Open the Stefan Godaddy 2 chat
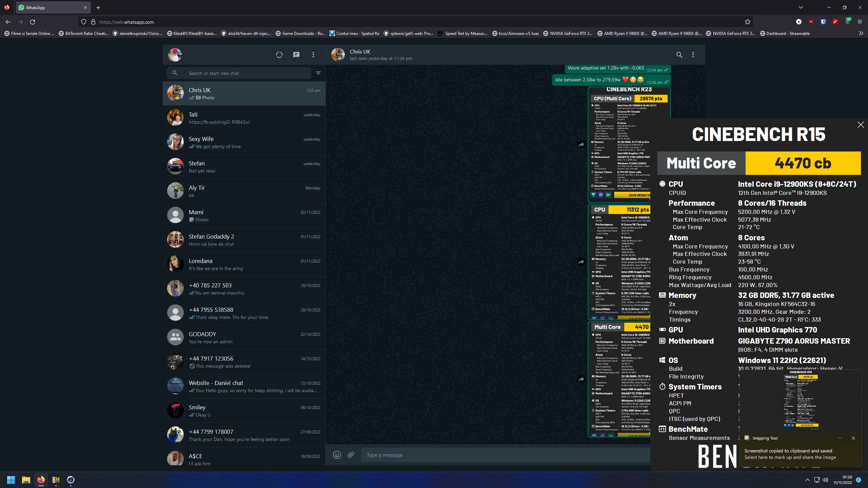868x488 pixels. coord(244,240)
